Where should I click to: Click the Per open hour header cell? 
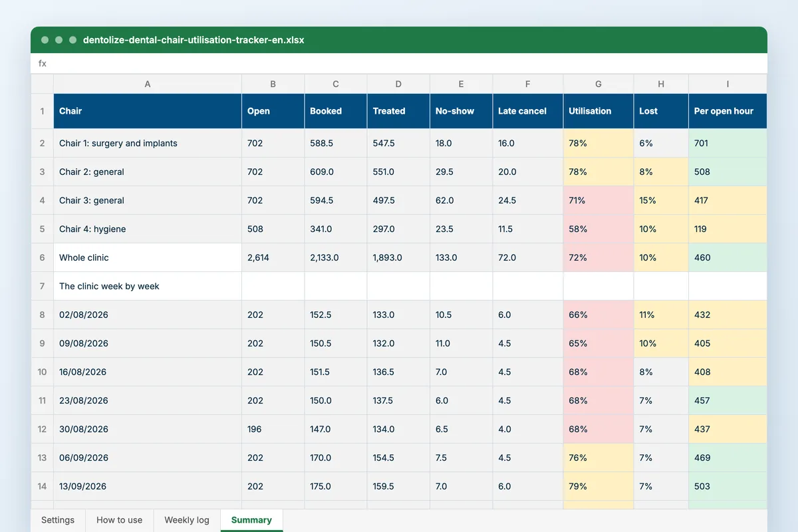pos(728,111)
